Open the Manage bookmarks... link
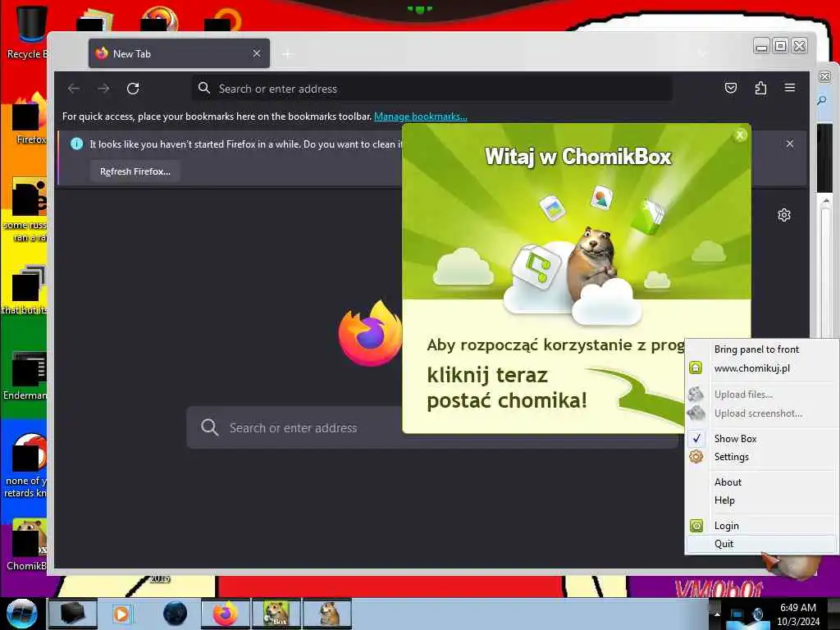840x630 pixels. (x=421, y=116)
